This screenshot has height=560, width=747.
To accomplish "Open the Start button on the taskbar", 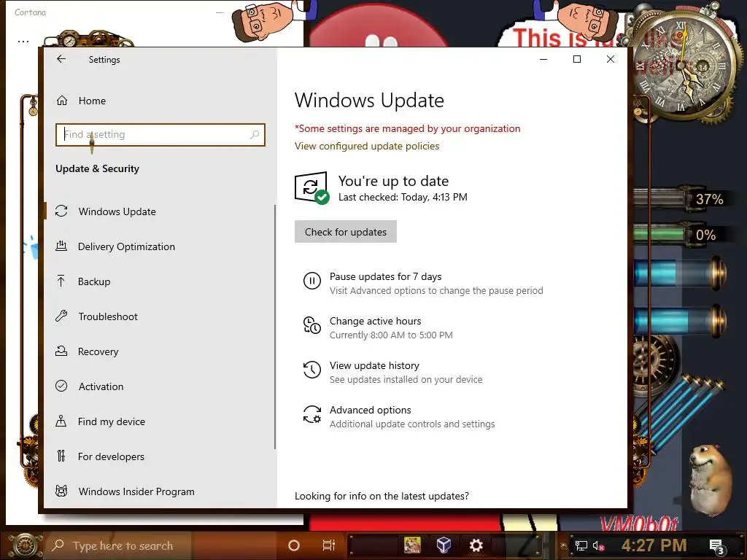I will [x=24, y=545].
